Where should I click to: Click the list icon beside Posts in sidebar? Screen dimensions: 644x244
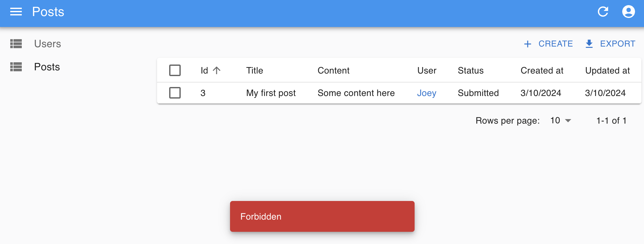pos(16,67)
